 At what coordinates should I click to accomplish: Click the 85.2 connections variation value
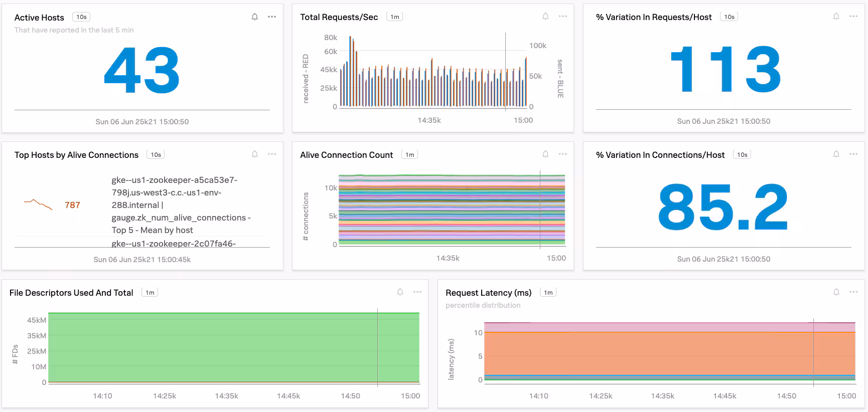click(x=723, y=207)
